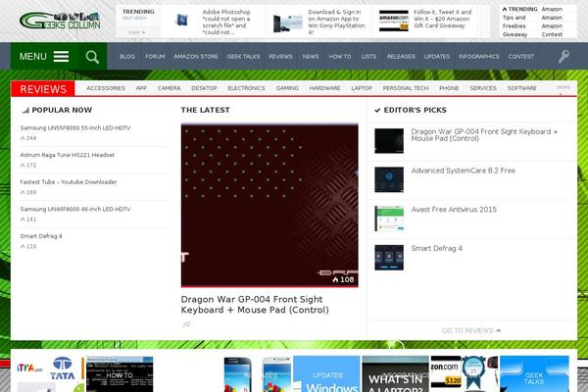Open Adobe Photoshop scratch file trending article

(x=226, y=23)
